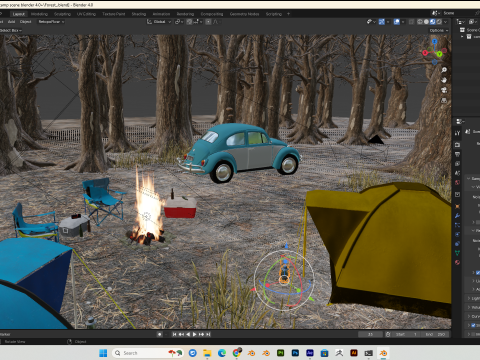Select solid viewport shading
The height and width of the screenshot is (360, 480).
pyautogui.click(x=426, y=22)
